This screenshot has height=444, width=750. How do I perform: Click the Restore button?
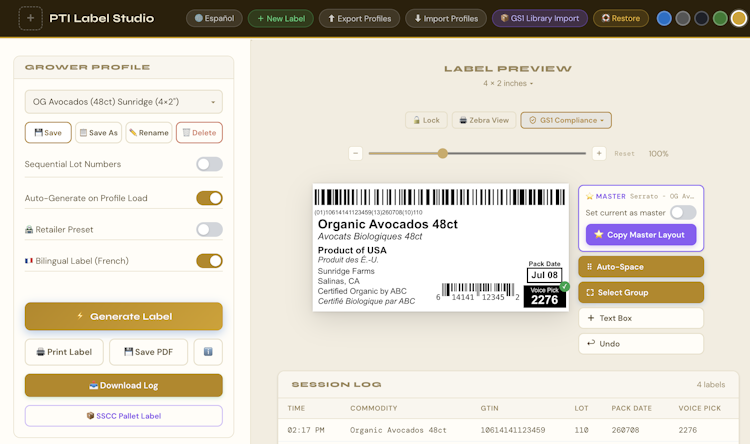click(x=621, y=18)
